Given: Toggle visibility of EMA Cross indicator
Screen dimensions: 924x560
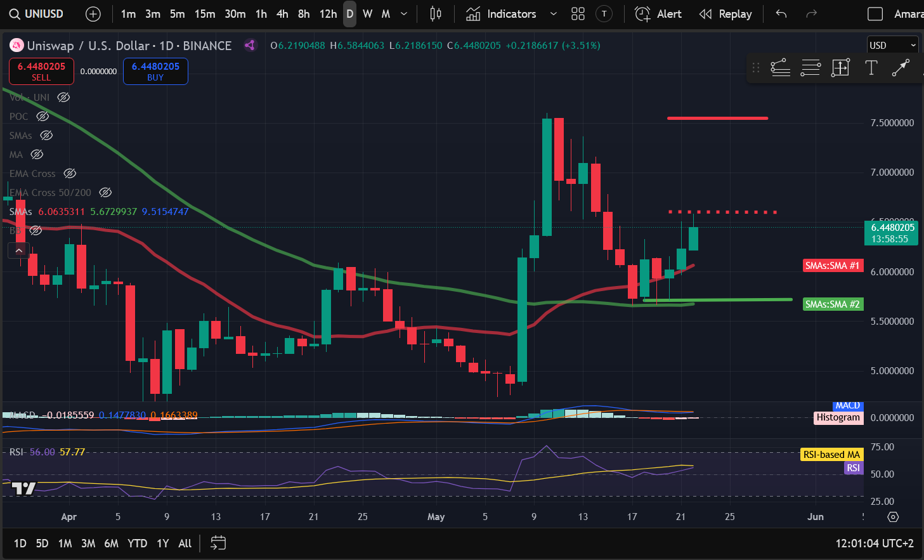Looking at the screenshot, I should tap(70, 173).
